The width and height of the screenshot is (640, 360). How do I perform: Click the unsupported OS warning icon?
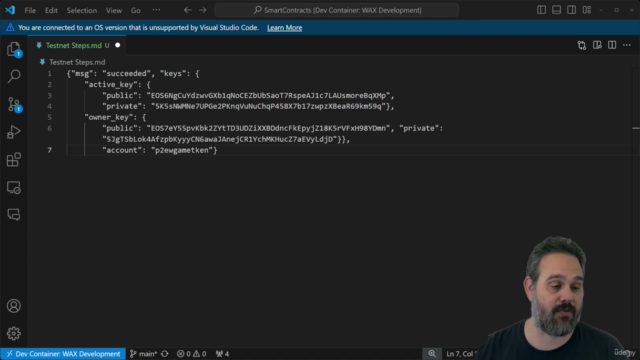(10, 28)
